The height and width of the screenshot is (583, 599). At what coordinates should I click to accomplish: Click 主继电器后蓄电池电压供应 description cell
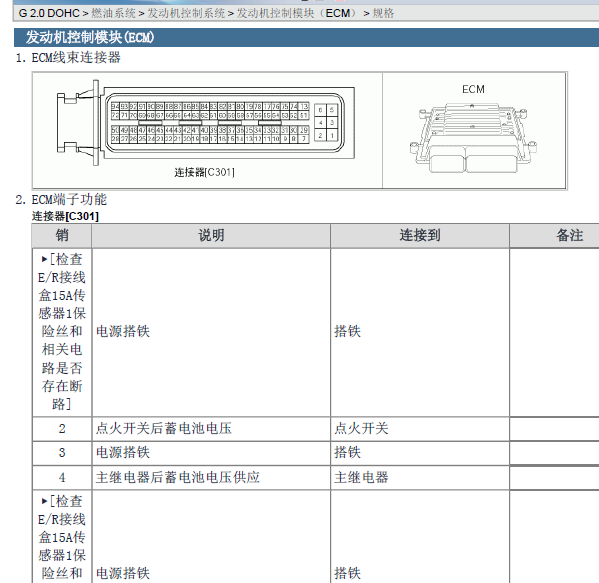211,478
